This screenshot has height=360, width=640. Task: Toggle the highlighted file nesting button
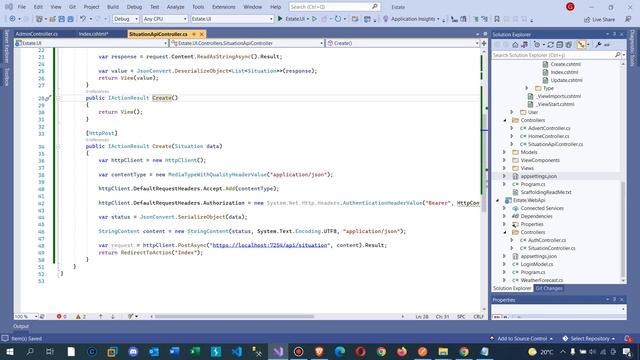tap(581, 44)
